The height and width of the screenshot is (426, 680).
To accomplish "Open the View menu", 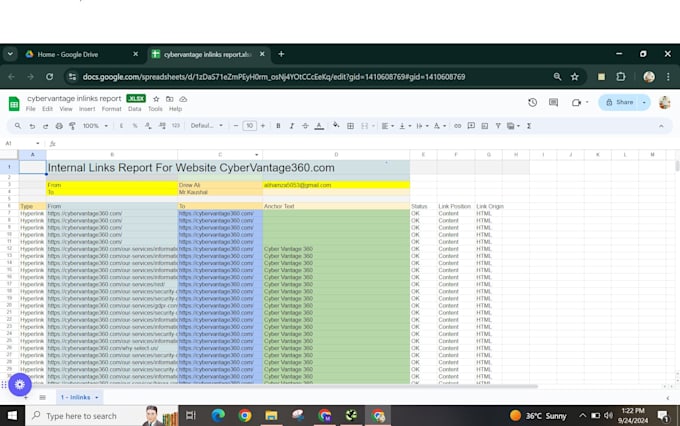I will click(x=66, y=109).
